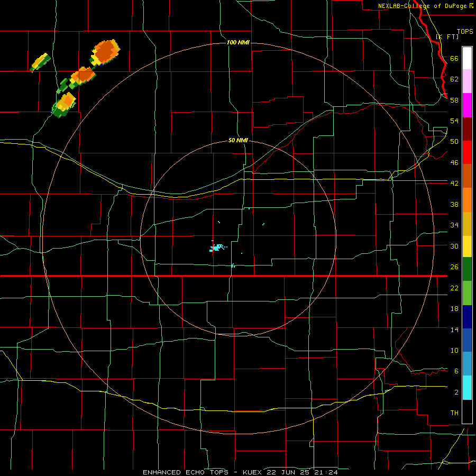
Task: Click the 6 legend value
Action: [456, 371]
